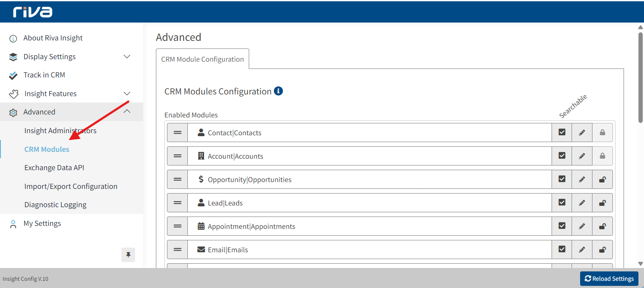Open Exchange Data API submenu item
This screenshot has width=644, height=288.
[54, 168]
